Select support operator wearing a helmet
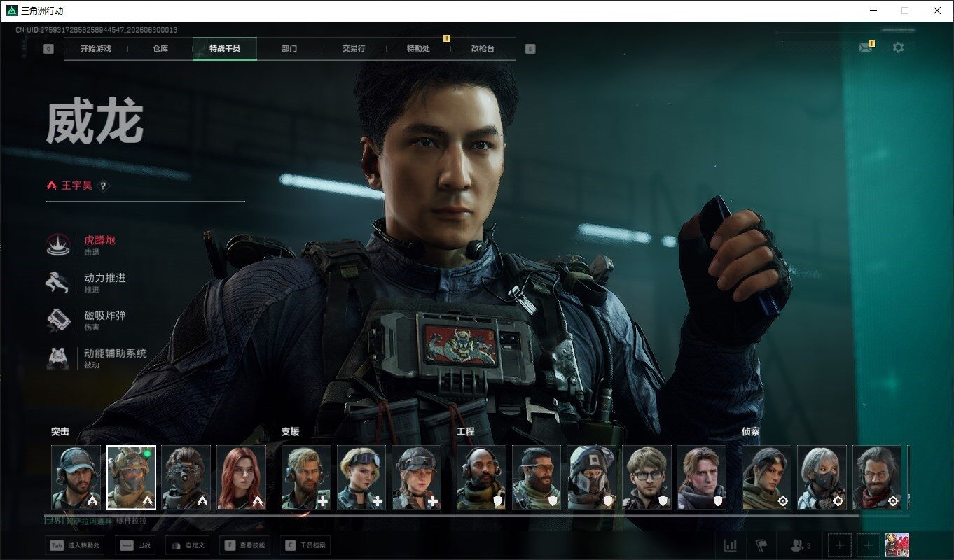954x560 pixels. (416, 477)
